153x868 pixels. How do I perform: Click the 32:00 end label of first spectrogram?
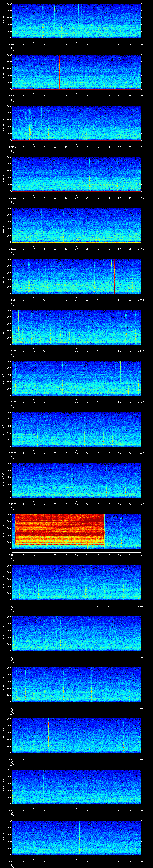[x=141, y=44]
